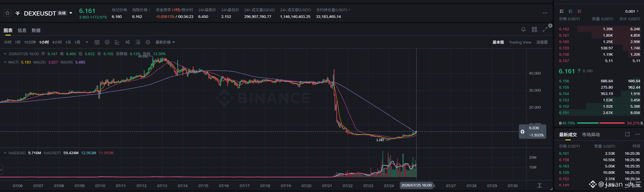
Task: Click the buy/sell ratio bar 45.79% vs 54.21%
Action: click(x=601, y=123)
